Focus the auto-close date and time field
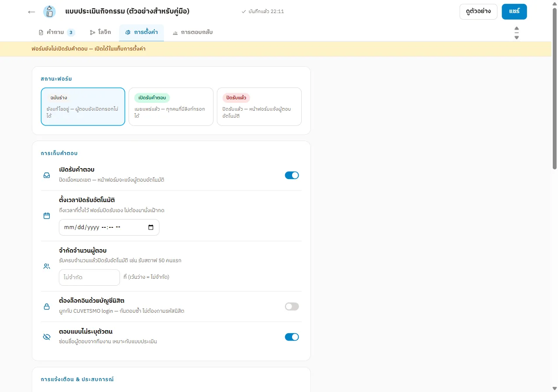This screenshot has height=392, width=558. (x=109, y=227)
